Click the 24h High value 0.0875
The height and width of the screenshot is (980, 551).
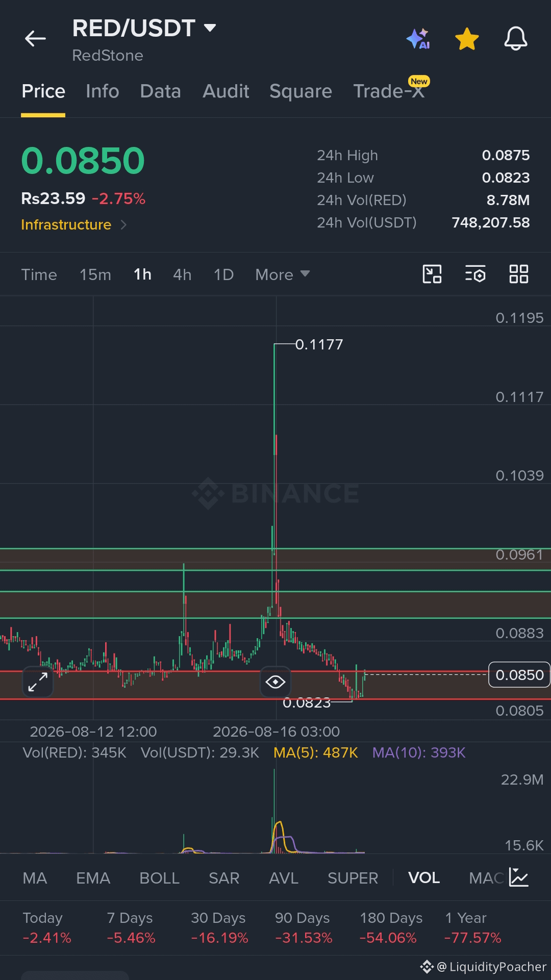(506, 155)
